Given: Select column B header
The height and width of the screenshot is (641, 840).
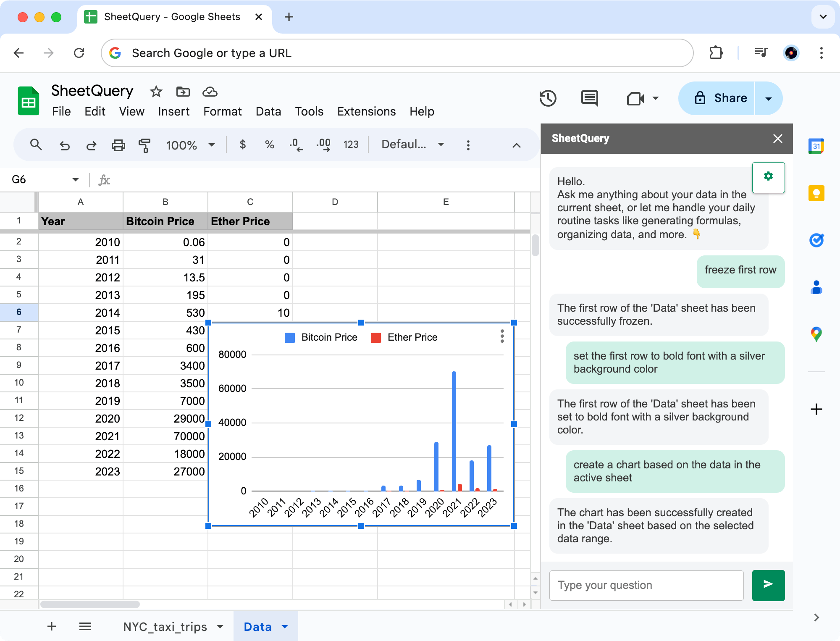Looking at the screenshot, I should (165, 202).
